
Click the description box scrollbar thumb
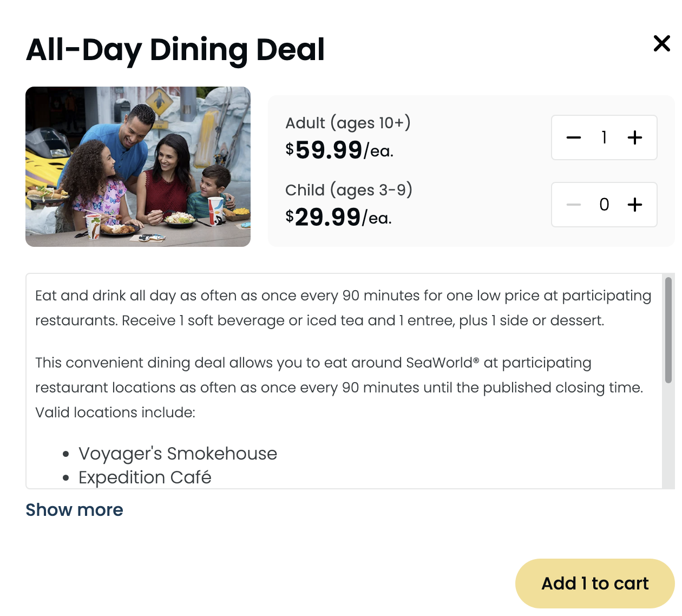click(668, 330)
